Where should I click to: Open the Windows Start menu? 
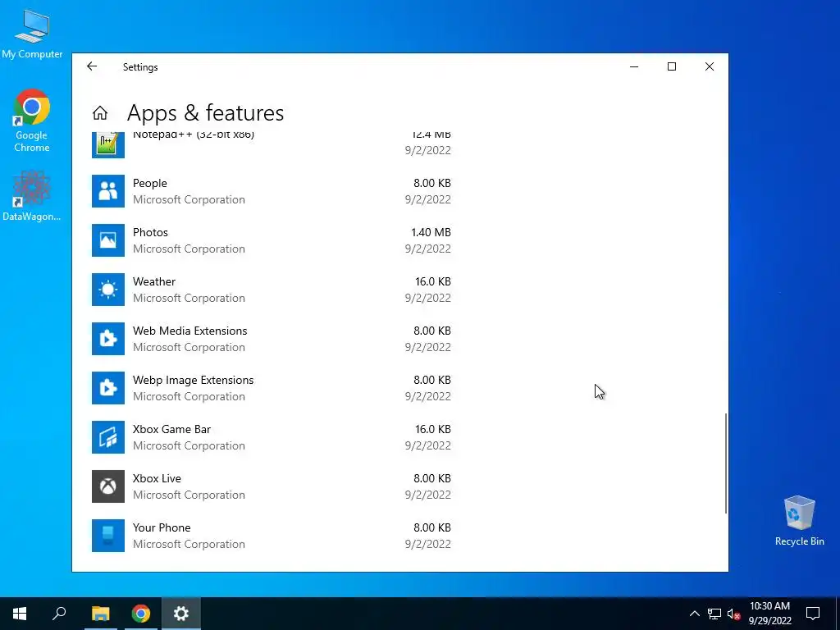point(20,614)
